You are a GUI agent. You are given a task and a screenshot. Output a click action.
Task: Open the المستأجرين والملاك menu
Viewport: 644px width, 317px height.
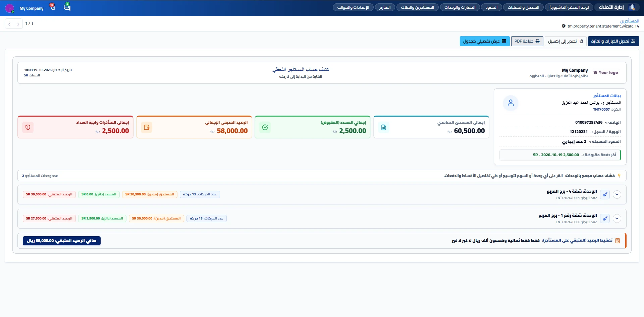coord(418,7)
